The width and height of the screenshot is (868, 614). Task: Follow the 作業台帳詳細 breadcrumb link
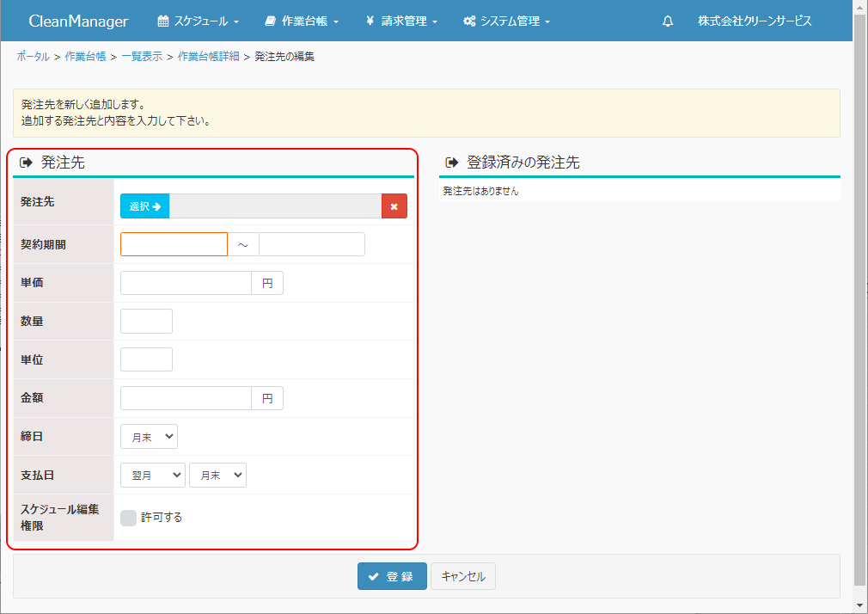click(208, 57)
